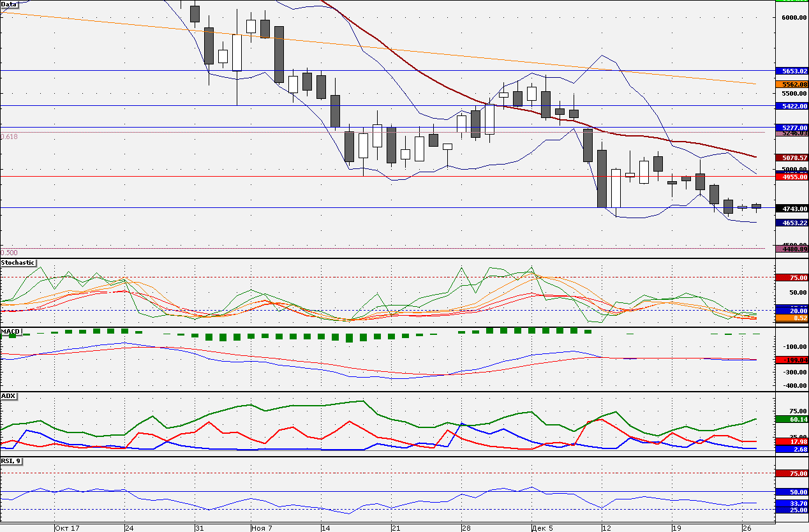This screenshot has height=532, width=809.
Task: Click the blue ADX 2.68 value tag
Action: (791, 449)
